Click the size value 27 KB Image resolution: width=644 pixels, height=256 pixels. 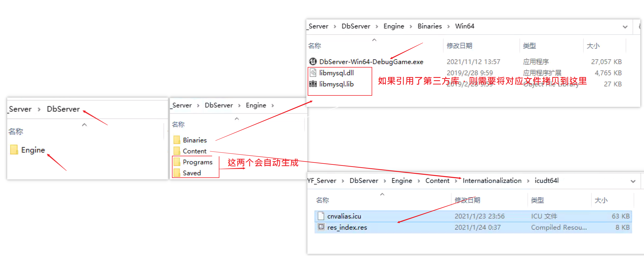pos(613,84)
